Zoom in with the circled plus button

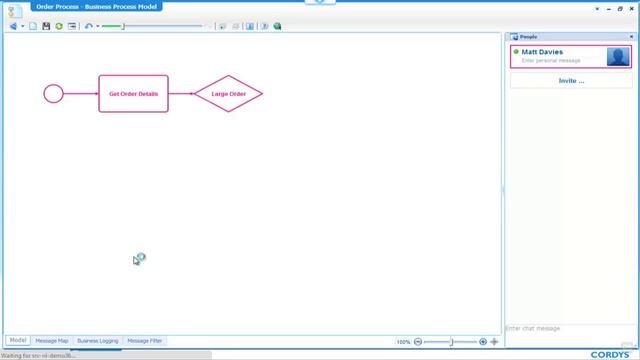[483, 342]
